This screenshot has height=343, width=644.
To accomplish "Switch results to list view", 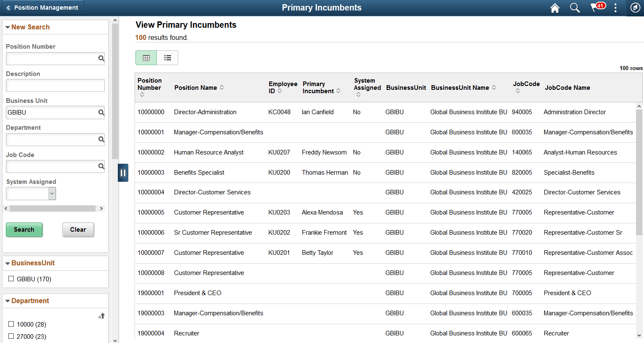I will click(x=167, y=58).
